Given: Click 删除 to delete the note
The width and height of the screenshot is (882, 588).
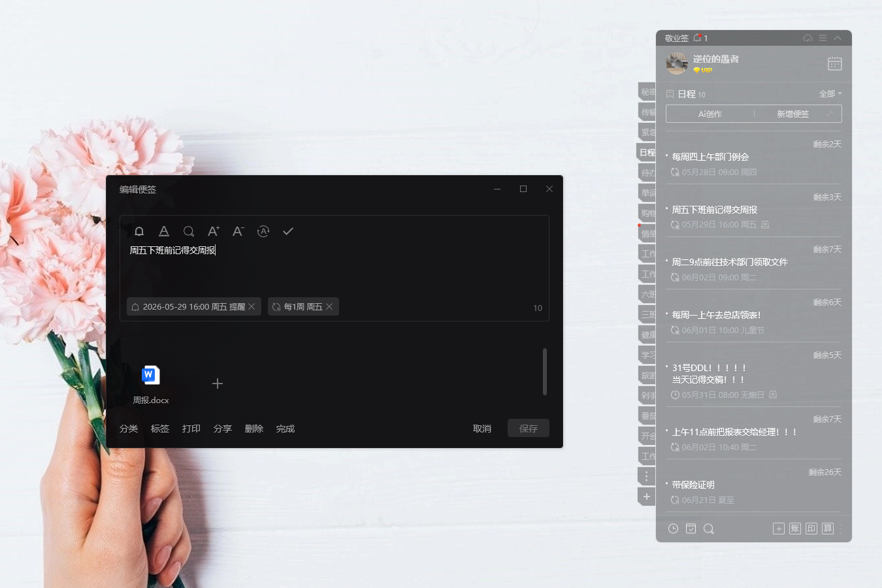Looking at the screenshot, I should tap(254, 429).
